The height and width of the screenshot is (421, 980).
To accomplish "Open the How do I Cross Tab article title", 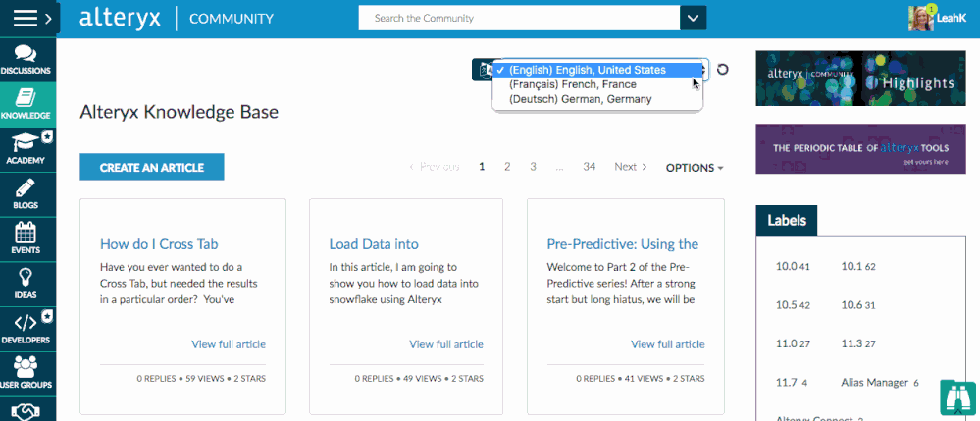I will tap(159, 244).
